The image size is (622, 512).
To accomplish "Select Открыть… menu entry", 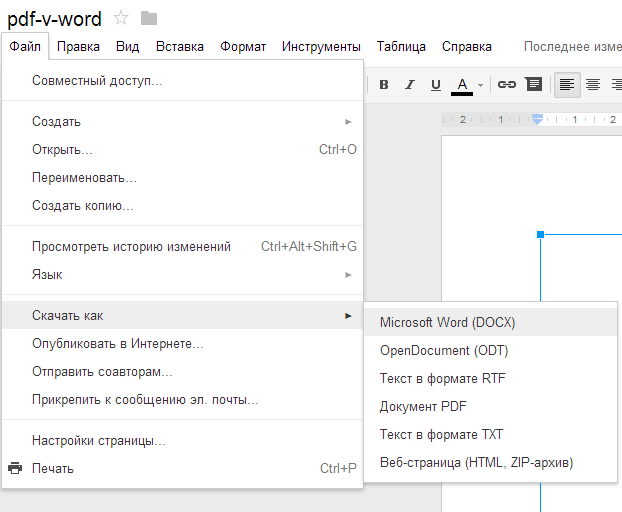I will coord(182,150).
